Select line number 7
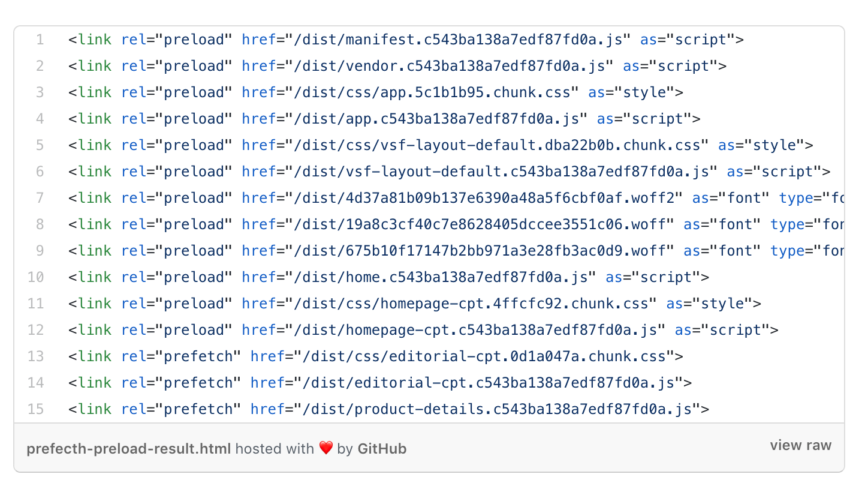The width and height of the screenshot is (868, 498). point(40,199)
